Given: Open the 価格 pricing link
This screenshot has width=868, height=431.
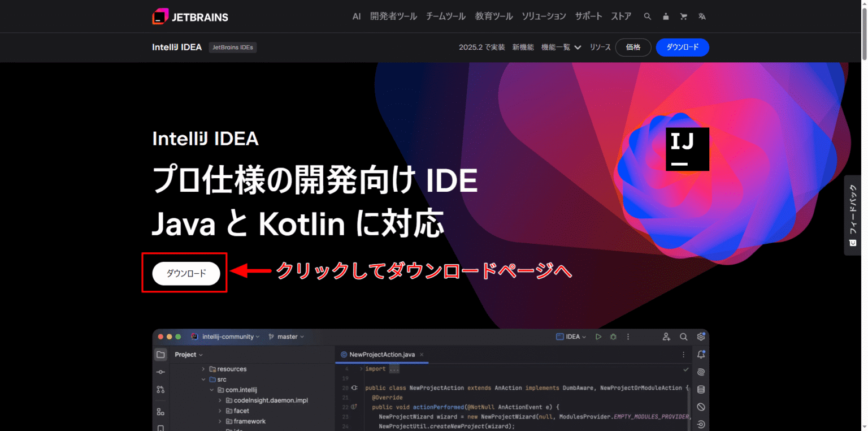Looking at the screenshot, I should pos(633,48).
